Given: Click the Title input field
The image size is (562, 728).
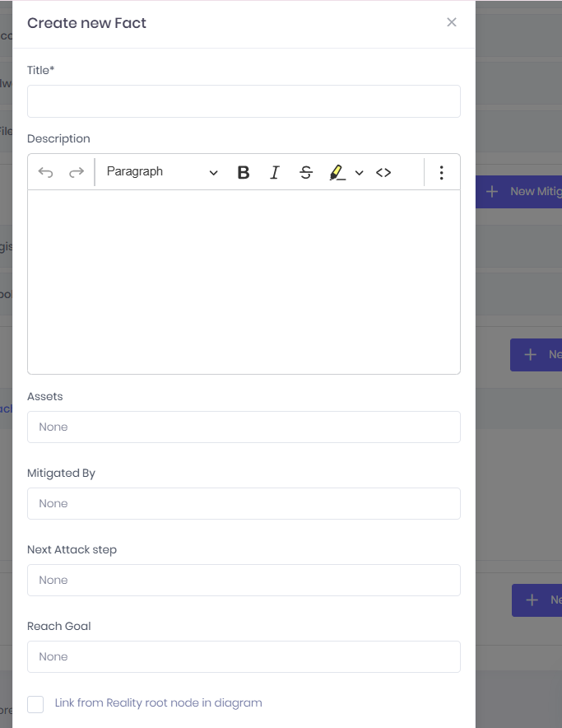Looking at the screenshot, I should pos(244,101).
